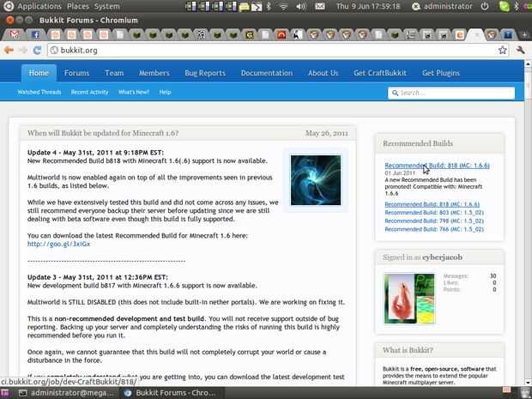The image size is (532, 399).
Task: Click the 'Messages:' count of 30
Action: pos(493,275)
